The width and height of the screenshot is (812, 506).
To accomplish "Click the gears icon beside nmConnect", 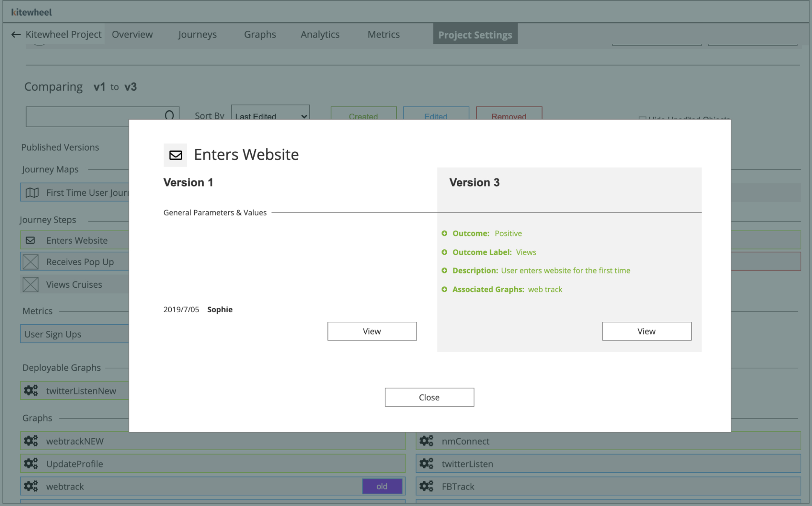I will (426, 441).
